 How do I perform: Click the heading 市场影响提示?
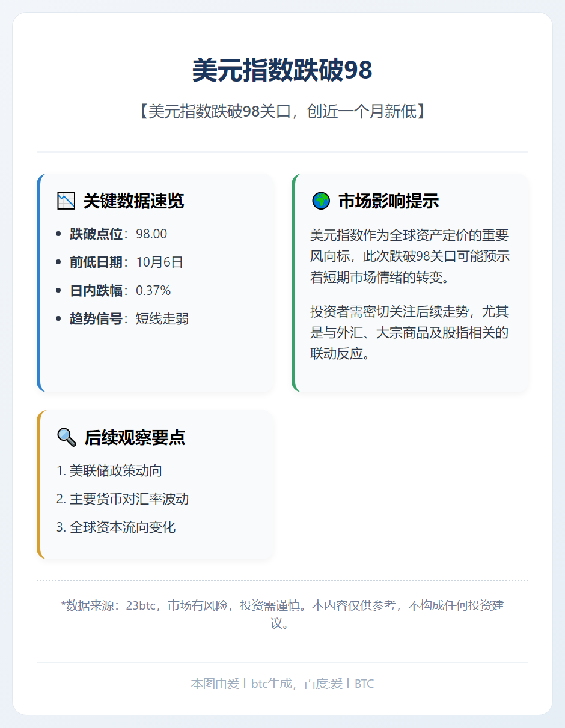pos(388,201)
